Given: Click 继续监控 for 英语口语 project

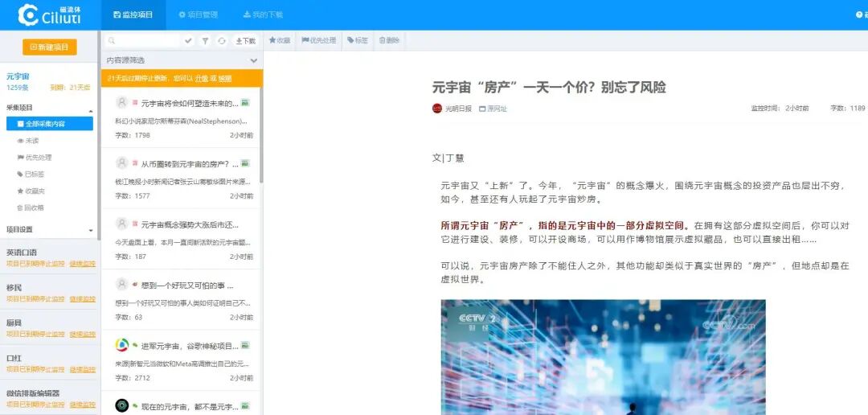Looking at the screenshot, I should (83, 263).
